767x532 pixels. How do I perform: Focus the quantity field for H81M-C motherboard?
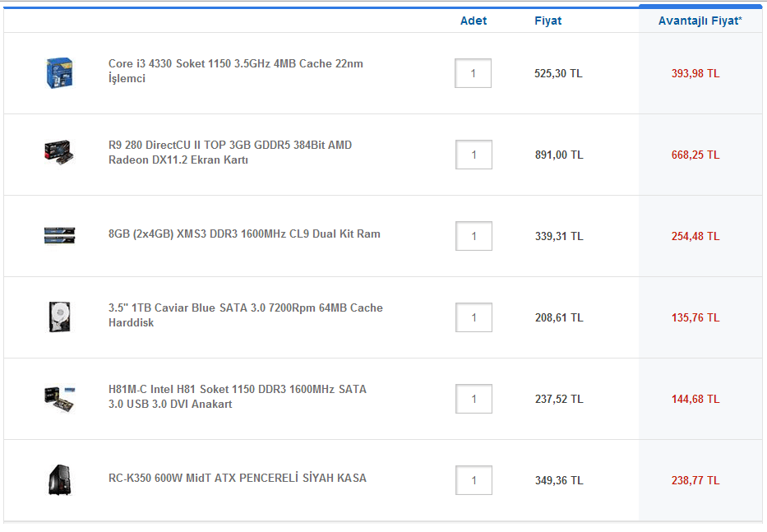[x=474, y=399]
